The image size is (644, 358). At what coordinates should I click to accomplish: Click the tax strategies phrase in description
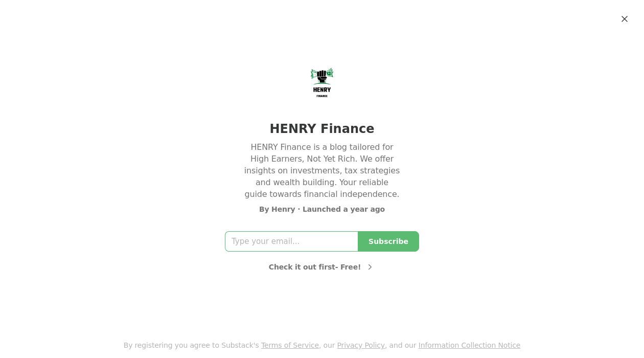tap(372, 170)
